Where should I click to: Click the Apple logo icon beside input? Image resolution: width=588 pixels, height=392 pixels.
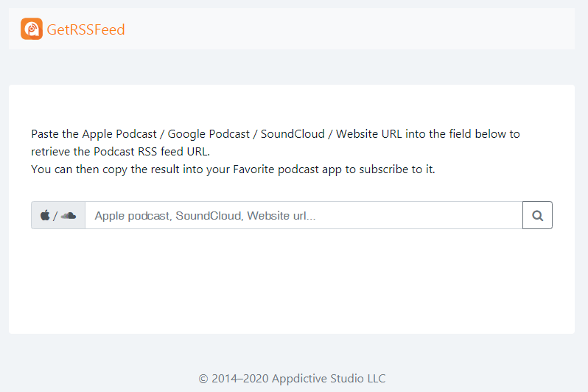45,215
